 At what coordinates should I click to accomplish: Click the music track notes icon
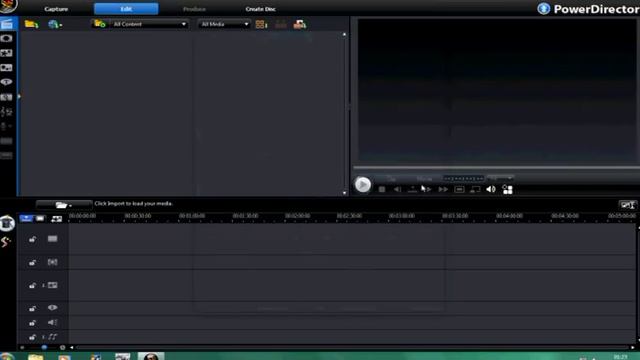pyautogui.click(x=52, y=337)
